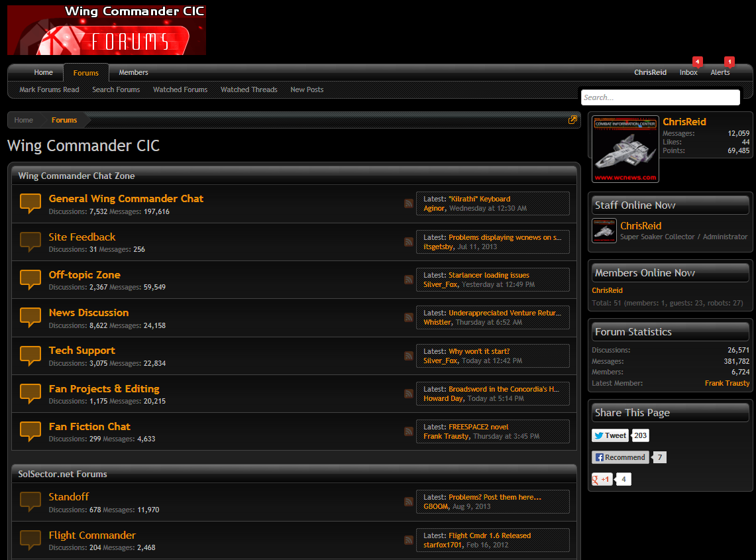Click RSS feed icon for General Wing Commander Chat
This screenshot has height=560, width=756.
point(409,203)
